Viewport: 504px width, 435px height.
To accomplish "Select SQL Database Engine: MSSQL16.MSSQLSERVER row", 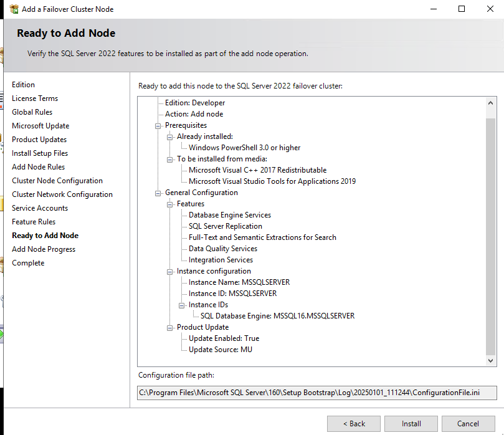I will [x=277, y=316].
